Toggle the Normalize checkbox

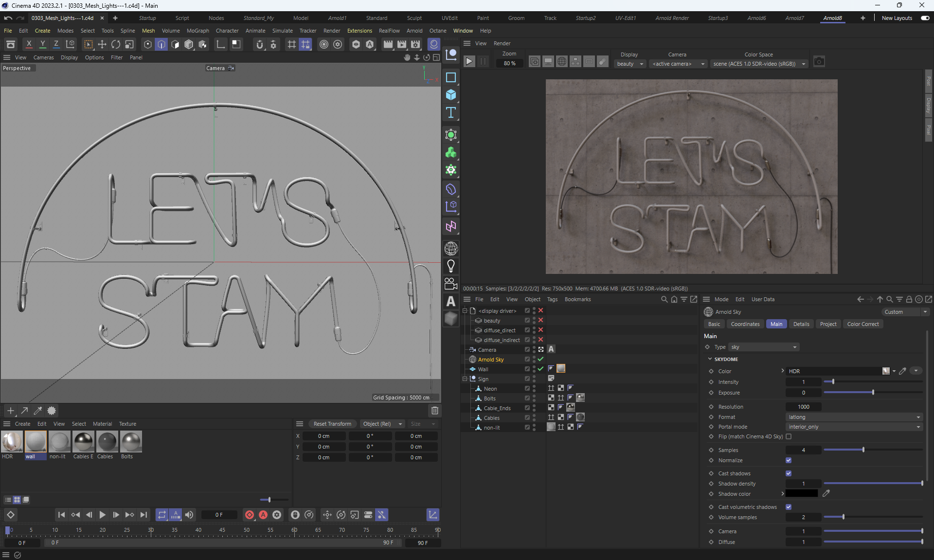[x=789, y=460]
